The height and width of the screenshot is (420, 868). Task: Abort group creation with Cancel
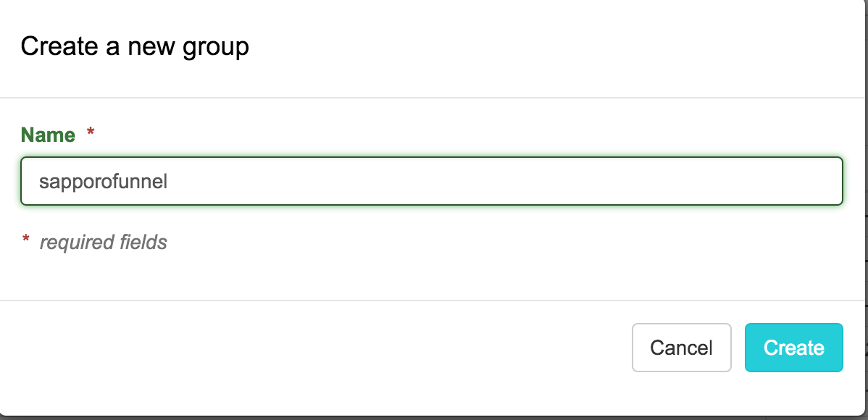click(681, 348)
